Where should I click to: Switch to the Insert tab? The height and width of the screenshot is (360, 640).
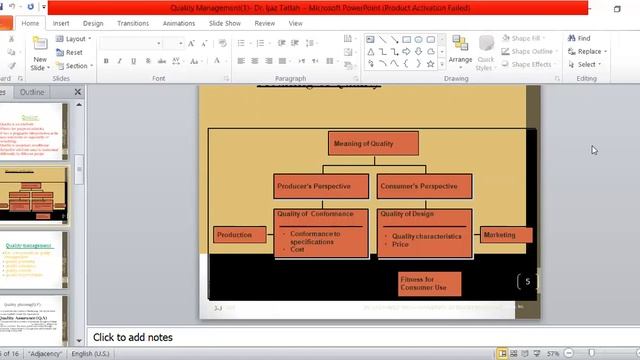(61, 24)
